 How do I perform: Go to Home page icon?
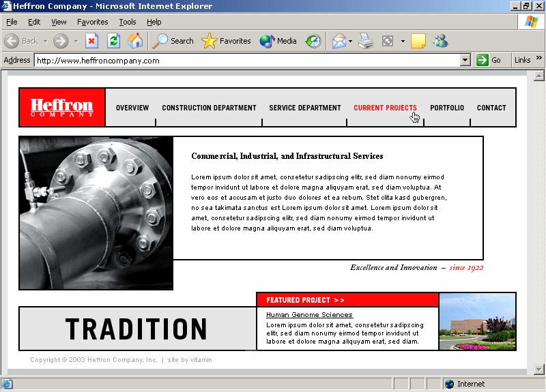point(135,41)
